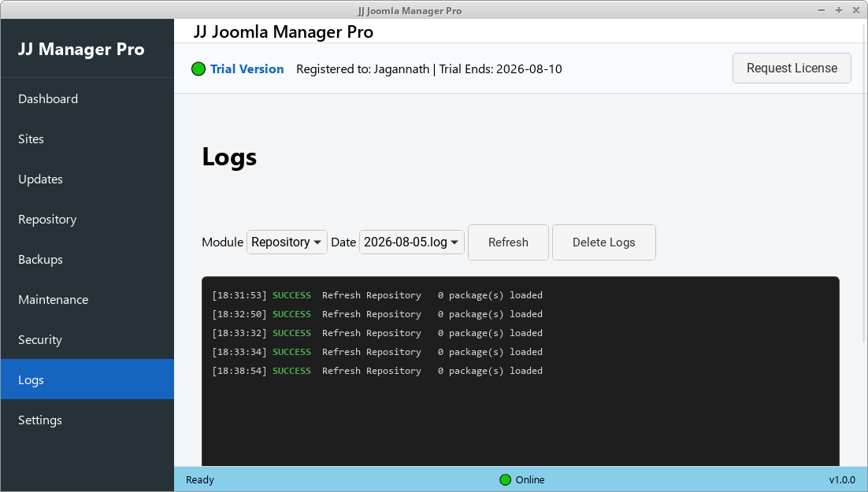The width and height of the screenshot is (868, 492).
Task: Click the JJ Joomla Manager Pro header title
Action: (x=284, y=31)
